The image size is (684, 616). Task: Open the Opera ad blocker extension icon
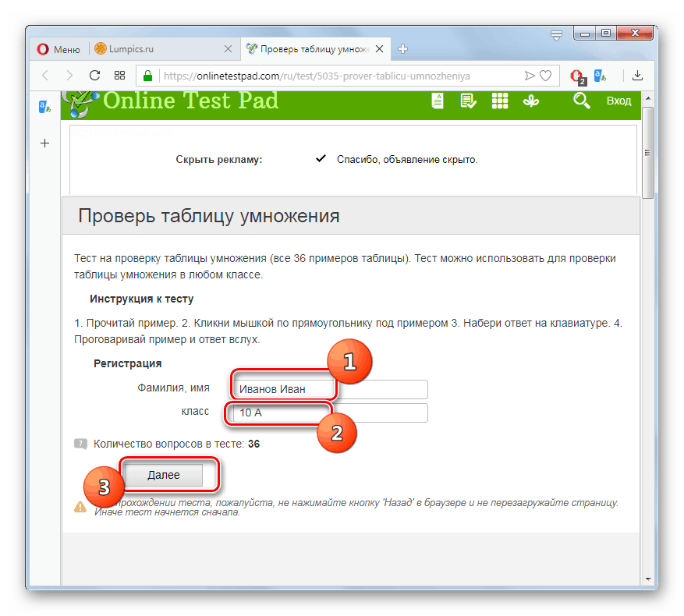(578, 76)
